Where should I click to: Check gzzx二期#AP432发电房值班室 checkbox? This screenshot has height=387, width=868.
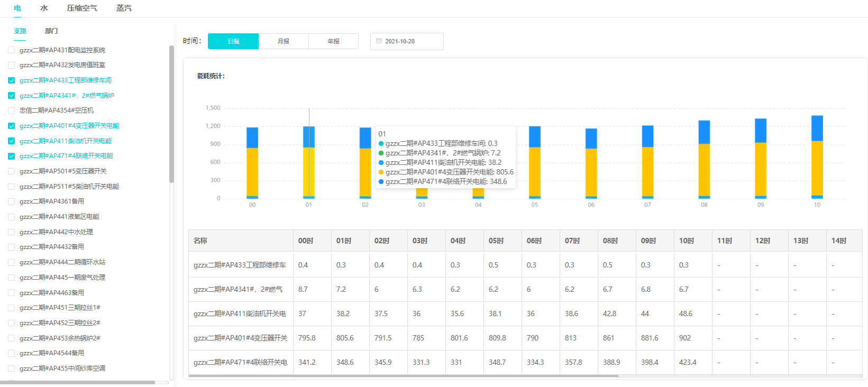coord(11,65)
